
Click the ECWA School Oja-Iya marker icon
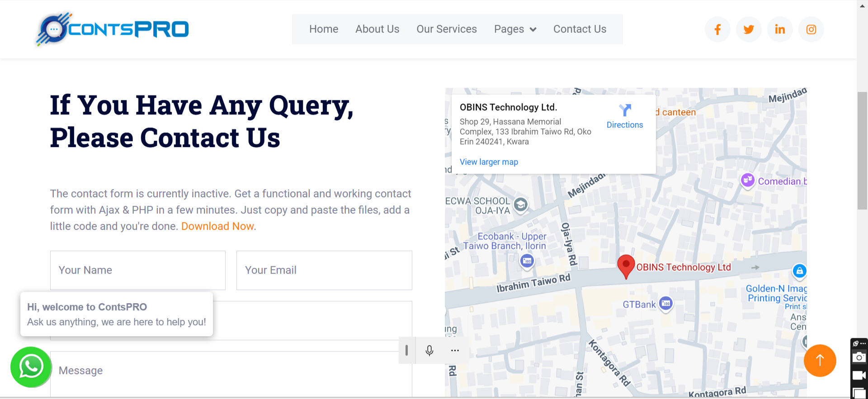tap(521, 205)
